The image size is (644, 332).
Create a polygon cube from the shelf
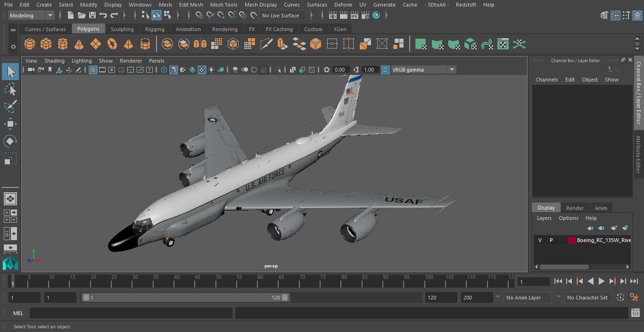tap(46, 44)
